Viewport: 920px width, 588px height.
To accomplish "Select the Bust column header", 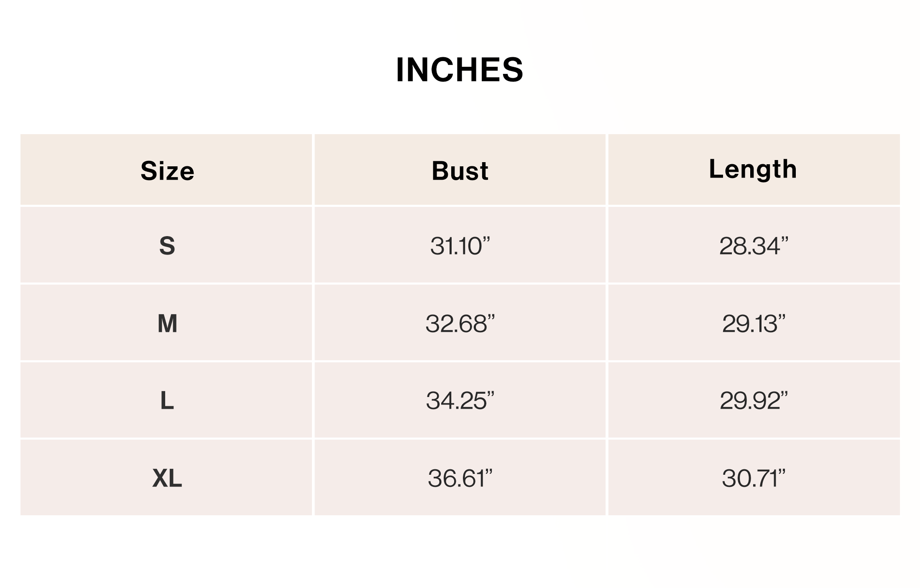I will click(x=460, y=170).
